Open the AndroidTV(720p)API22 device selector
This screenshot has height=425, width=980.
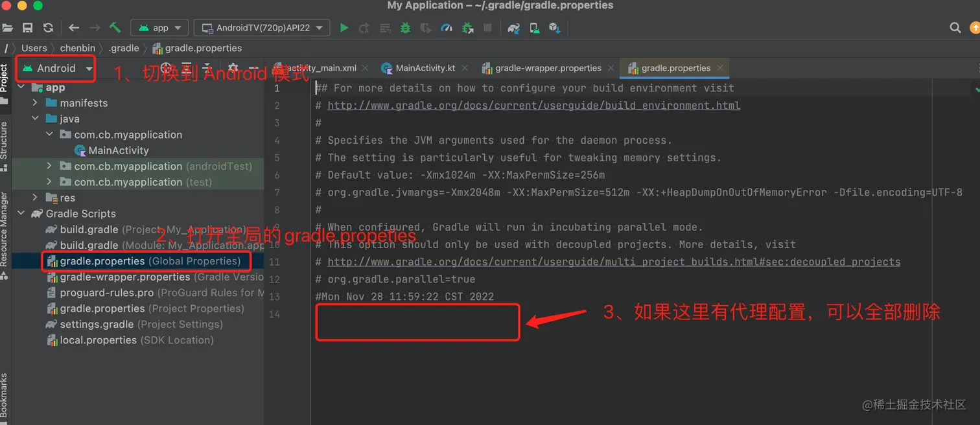click(261, 28)
